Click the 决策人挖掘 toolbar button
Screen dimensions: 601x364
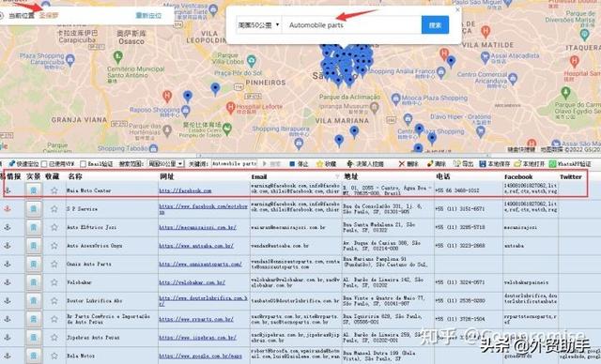click(x=365, y=164)
